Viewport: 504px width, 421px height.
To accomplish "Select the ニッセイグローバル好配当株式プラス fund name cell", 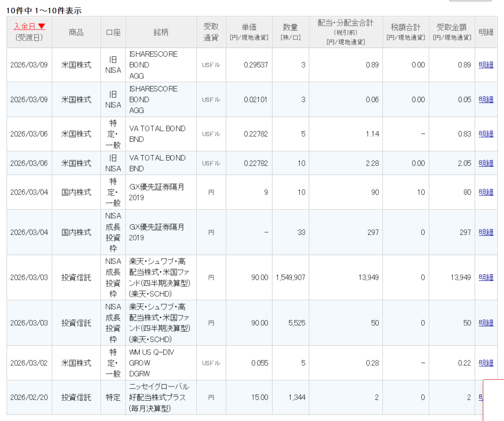I will tap(160, 397).
